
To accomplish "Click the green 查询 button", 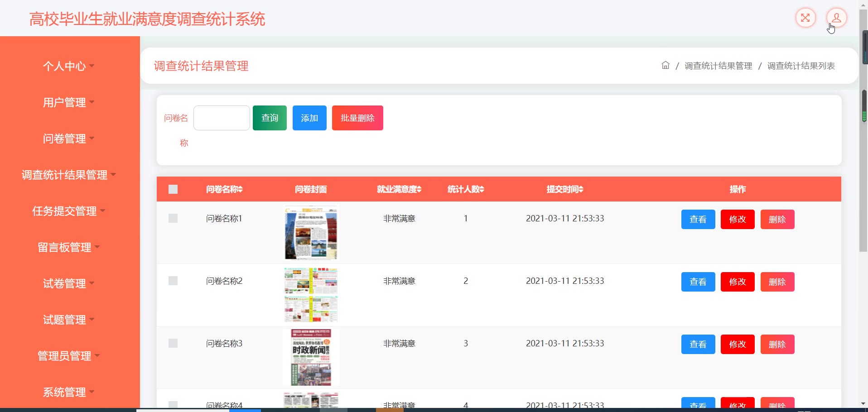I will coord(270,118).
